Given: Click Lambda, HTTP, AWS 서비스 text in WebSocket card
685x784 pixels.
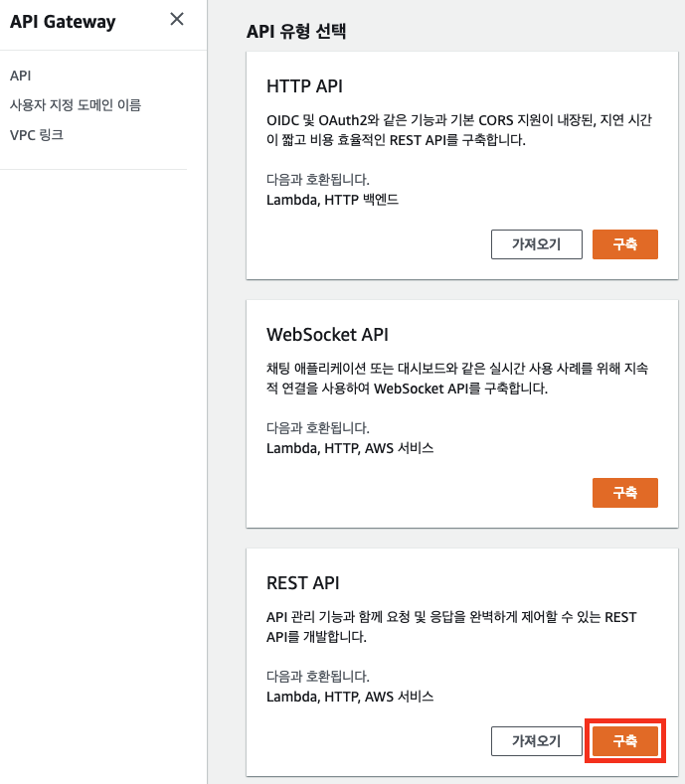Looking at the screenshot, I should (x=350, y=448).
